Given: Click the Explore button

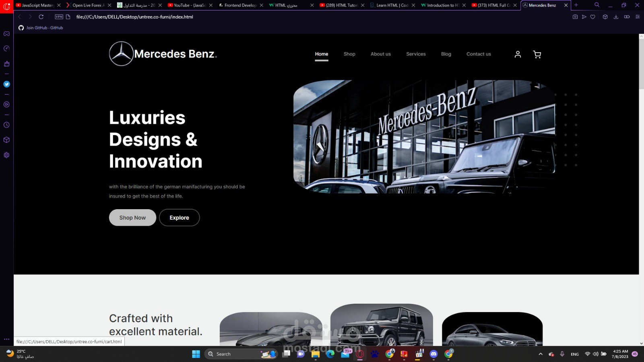Looking at the screenshot, I should pos(179,218).
